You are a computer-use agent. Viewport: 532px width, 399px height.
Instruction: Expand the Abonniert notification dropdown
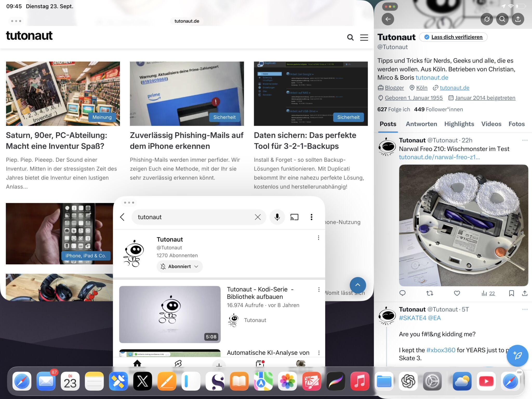[179, 266]
